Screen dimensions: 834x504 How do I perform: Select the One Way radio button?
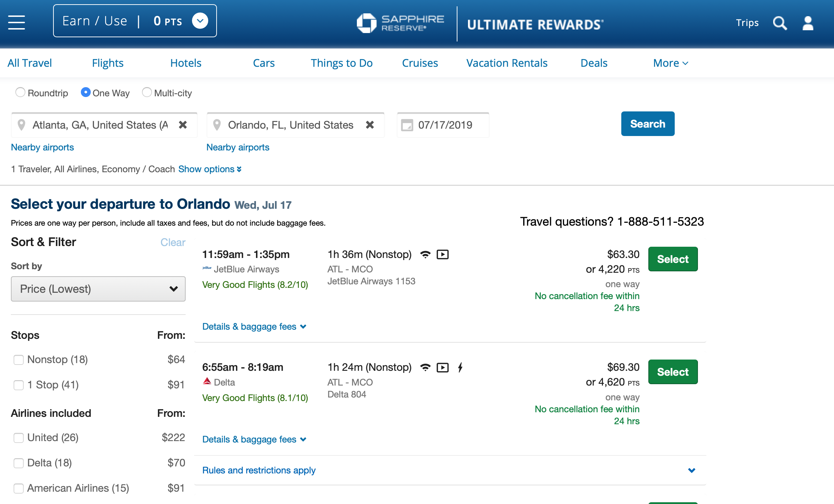click(x=85, y=92)
